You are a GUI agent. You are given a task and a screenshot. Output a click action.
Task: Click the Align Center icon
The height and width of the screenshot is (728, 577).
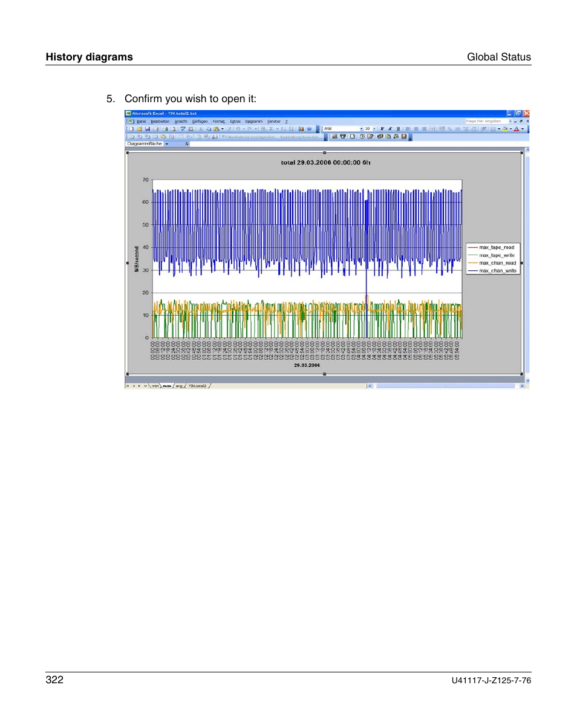(x=416, y=129)
